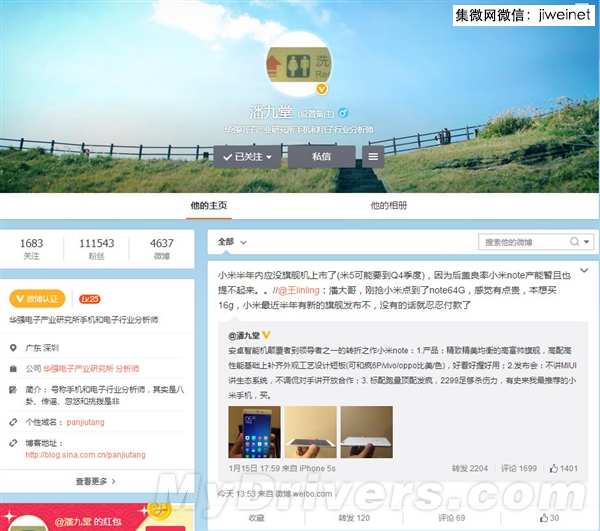Image resolution: width=600 pixels, height=531 pixels.
Task: Click the Lv.25 level badge
Action: pos(90,299)
